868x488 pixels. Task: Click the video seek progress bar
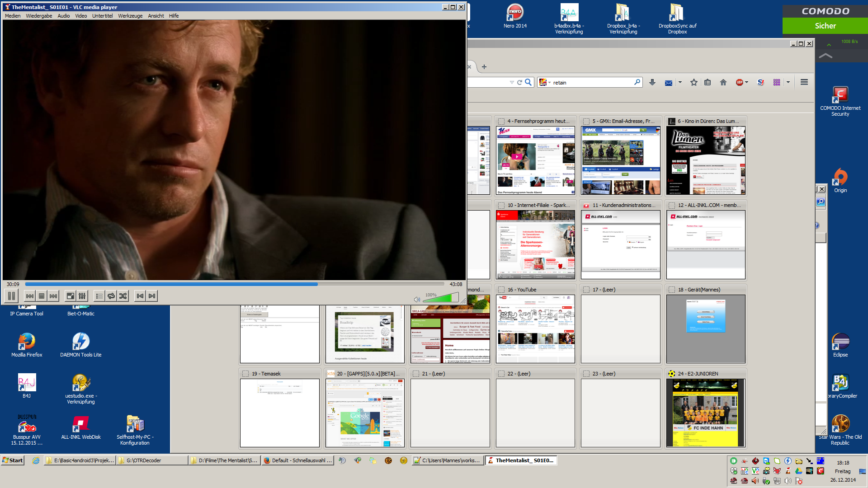click(x=226, y=284)
